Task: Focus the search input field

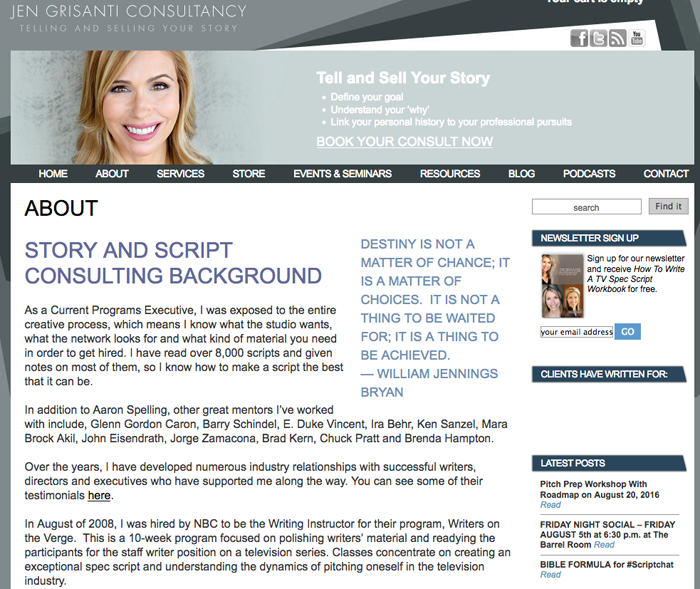Action: 586,207
